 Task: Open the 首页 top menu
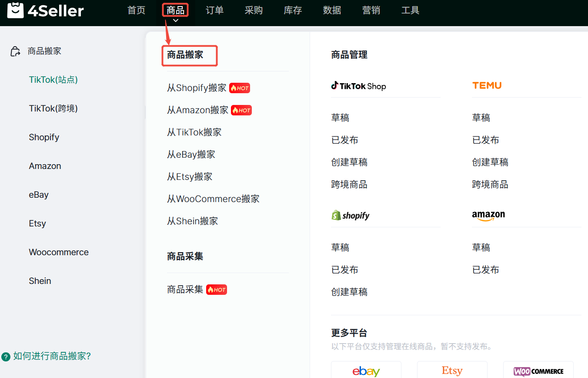[137, 10]
